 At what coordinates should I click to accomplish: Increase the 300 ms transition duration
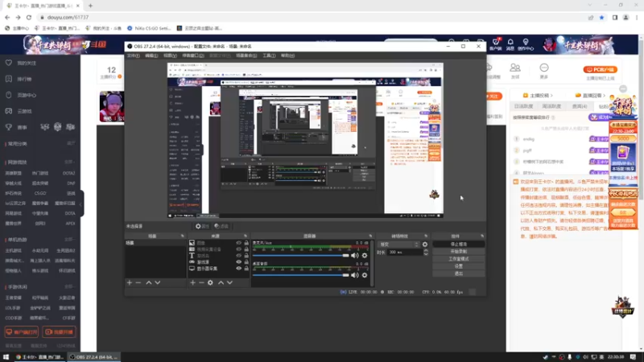click(426, 250)
